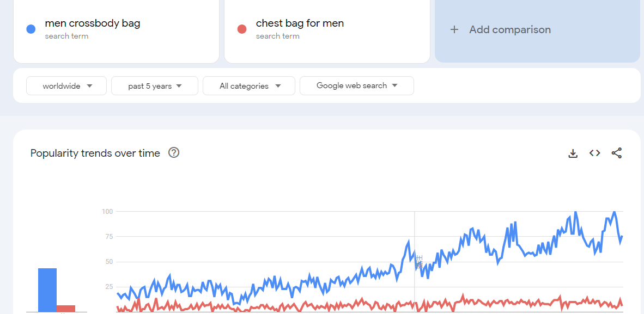The height and width of the screenshot is (314, 644).
Task: Download the popularity trends chart data
Action: pyautogui.click(x=573, y=153)
